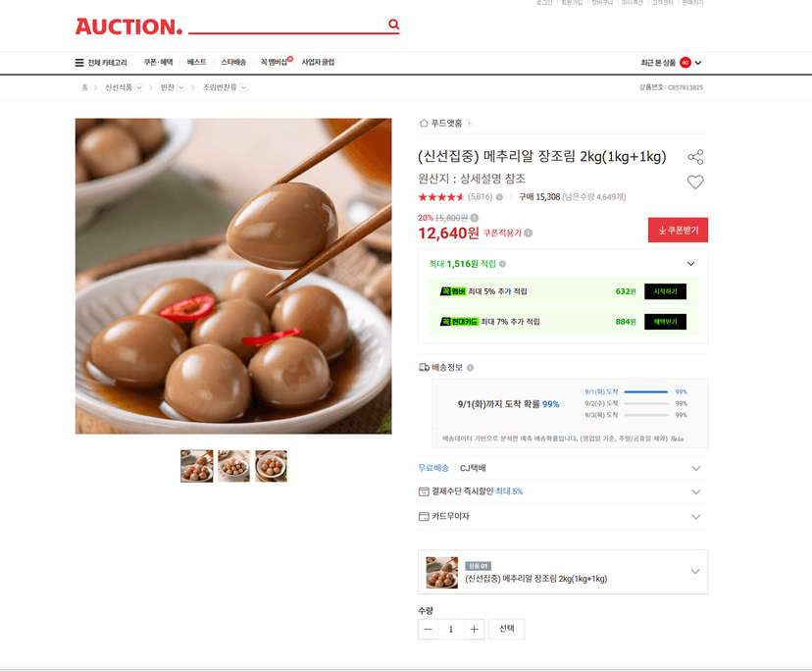Click the share icon beside product title
The height and width of the screenshot is (671, 812).
pos(695,157)
